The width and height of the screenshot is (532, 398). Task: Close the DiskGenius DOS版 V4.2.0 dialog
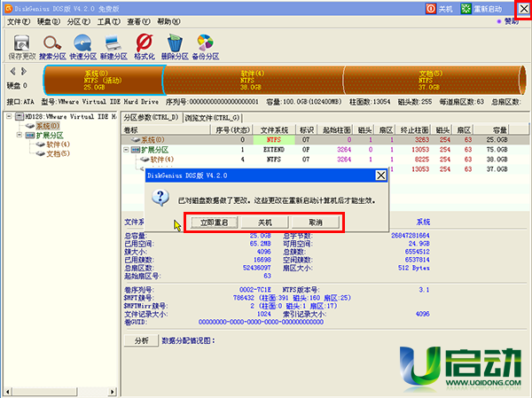tap(381, 176)
